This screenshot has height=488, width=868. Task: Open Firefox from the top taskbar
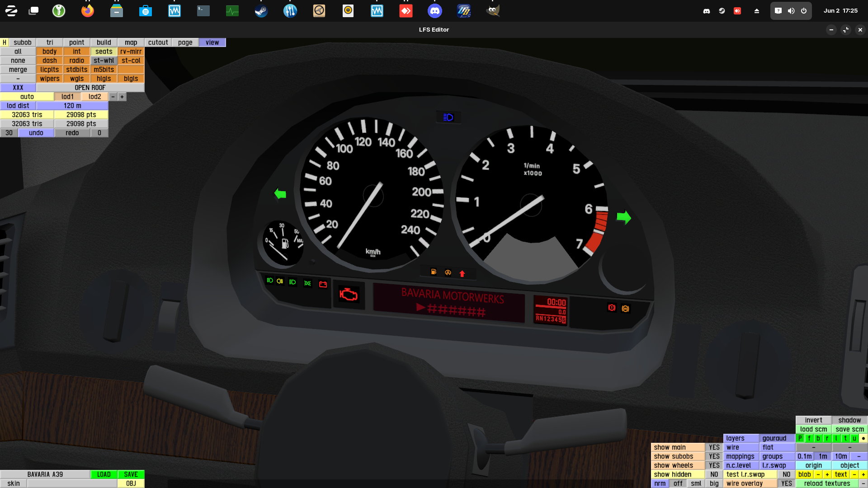tap(88, 11)
